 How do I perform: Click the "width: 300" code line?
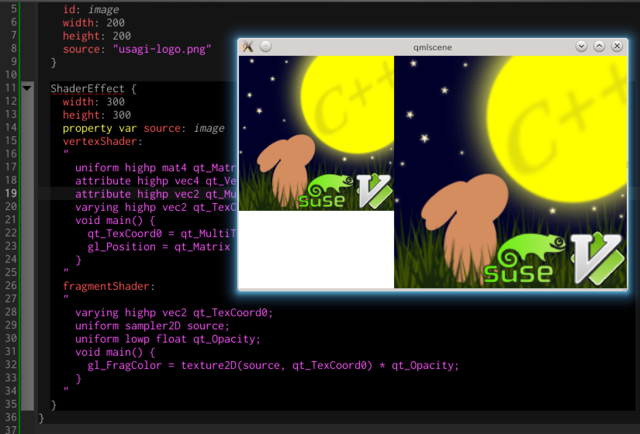coord(93,102)
